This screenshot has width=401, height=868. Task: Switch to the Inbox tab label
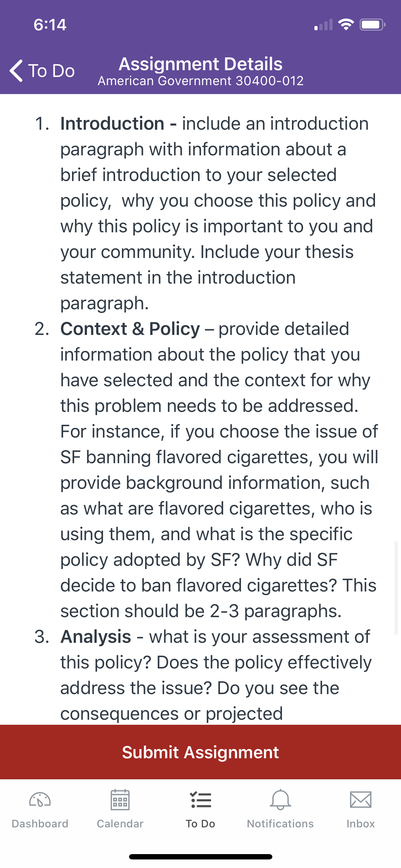pyautogui.click(x=361, y=824)
